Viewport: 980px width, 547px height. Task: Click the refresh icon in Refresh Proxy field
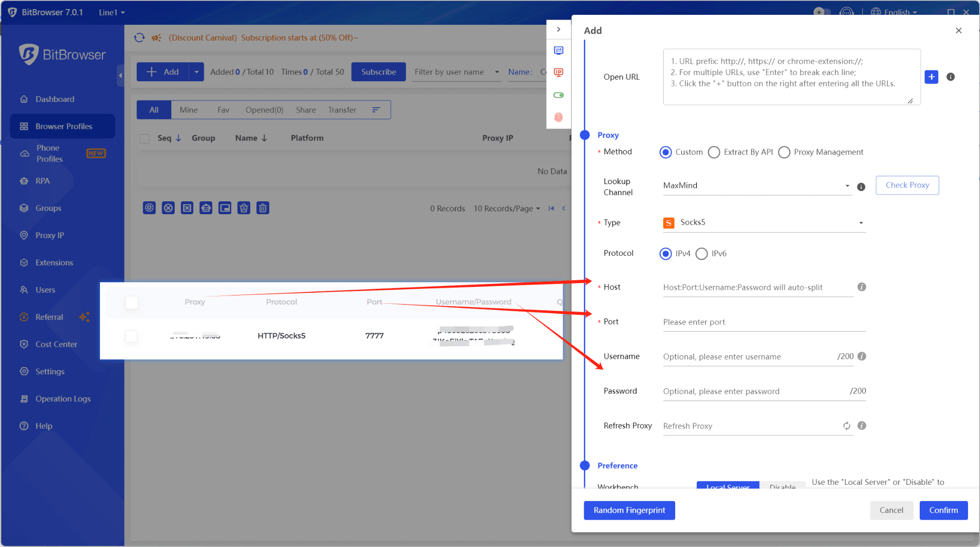(846, 426)
